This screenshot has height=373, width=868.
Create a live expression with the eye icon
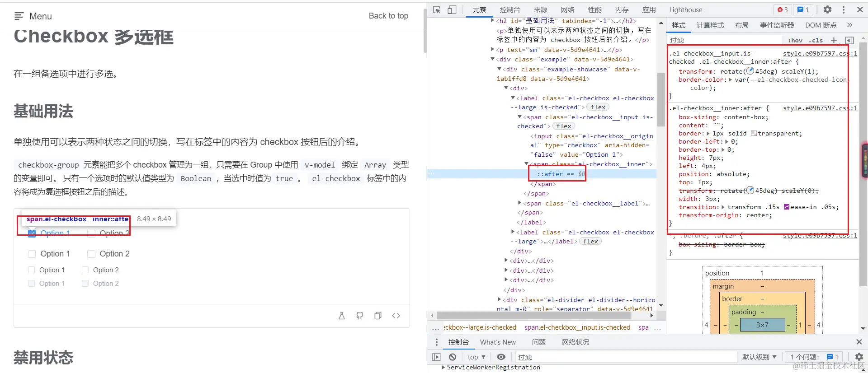click(501, 357)
